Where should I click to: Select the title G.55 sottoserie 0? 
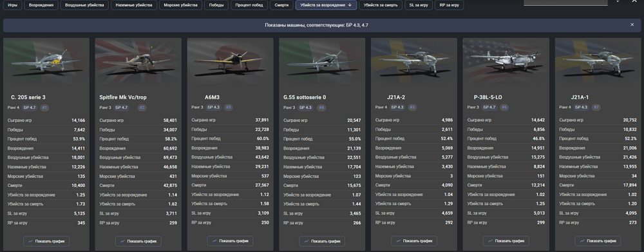coord(305,97)
